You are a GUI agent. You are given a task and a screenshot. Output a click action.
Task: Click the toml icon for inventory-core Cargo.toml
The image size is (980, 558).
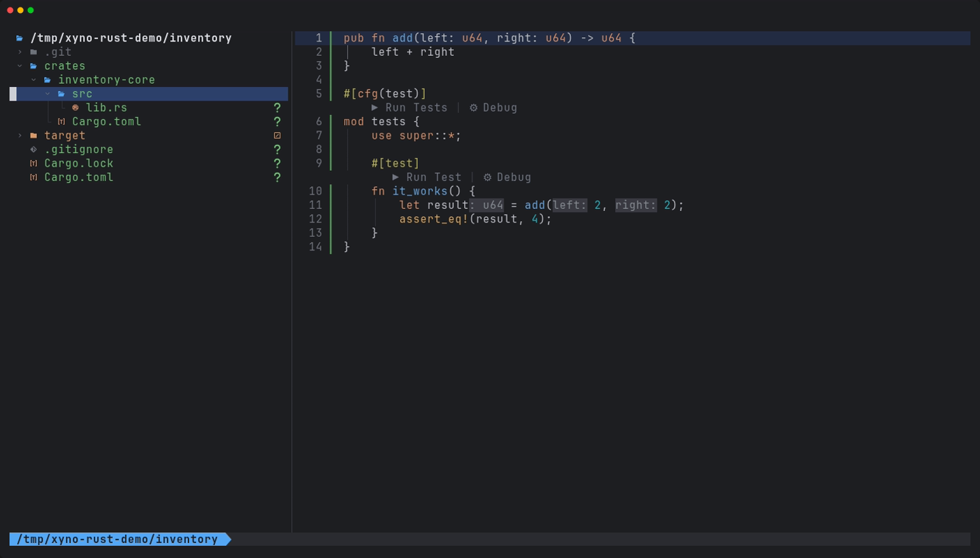pyautogui.click(x=61, y=122)
